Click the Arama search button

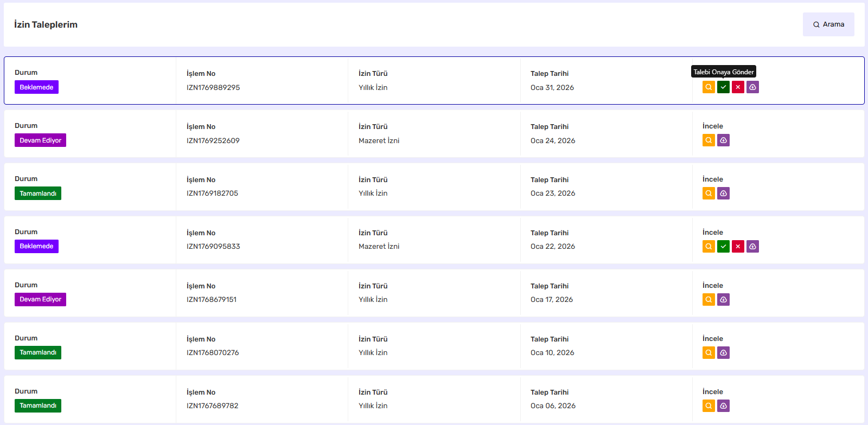coord(828,24)
